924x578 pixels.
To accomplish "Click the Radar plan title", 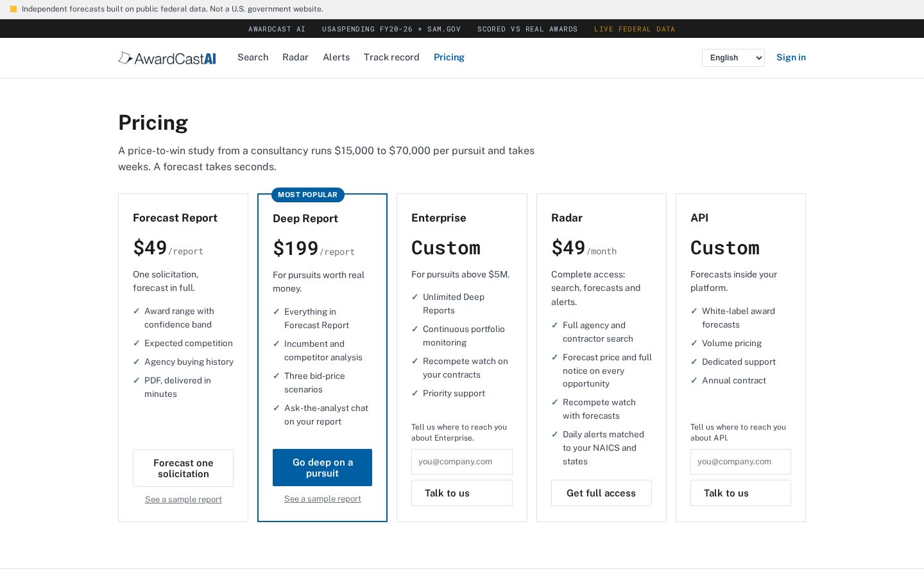I will coord(567,218).
